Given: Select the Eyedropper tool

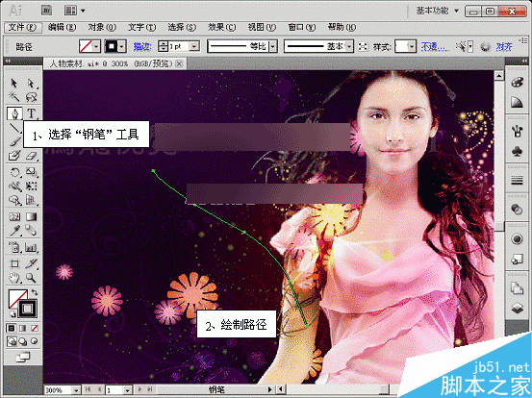Looking at the screenshot, I should click(14, 231).
